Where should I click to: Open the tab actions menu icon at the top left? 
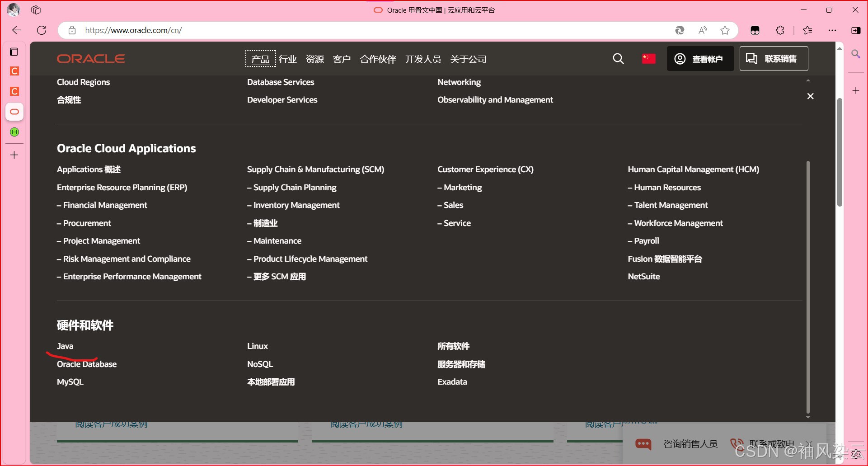point(14,52)
